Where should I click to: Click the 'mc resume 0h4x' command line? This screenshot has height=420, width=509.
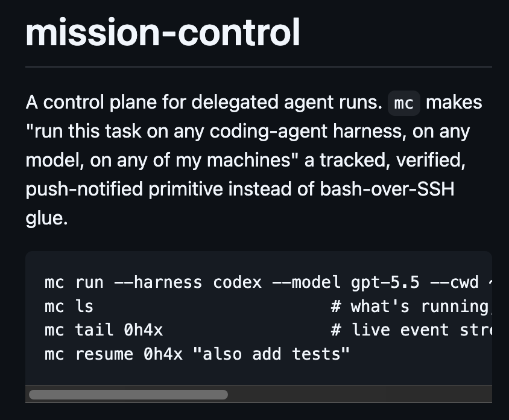point(197,354)
